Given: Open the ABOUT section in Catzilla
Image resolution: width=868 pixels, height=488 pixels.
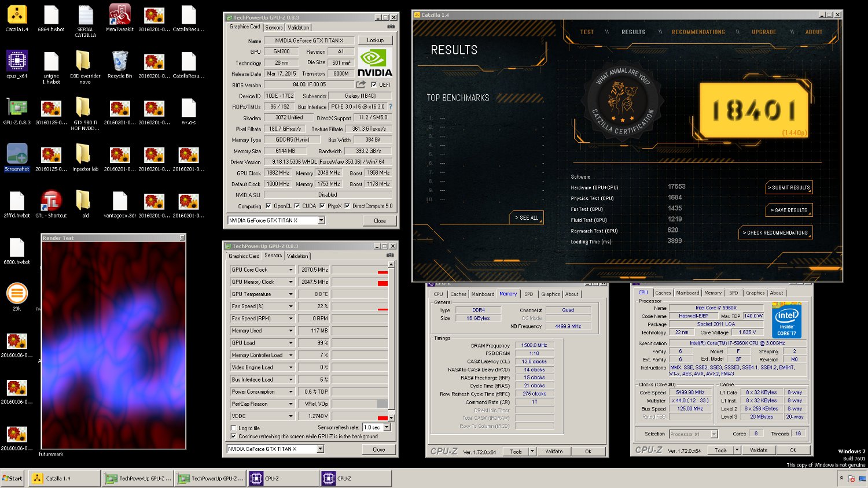Looking at the screenshot, I should click(x=814, y=32).
